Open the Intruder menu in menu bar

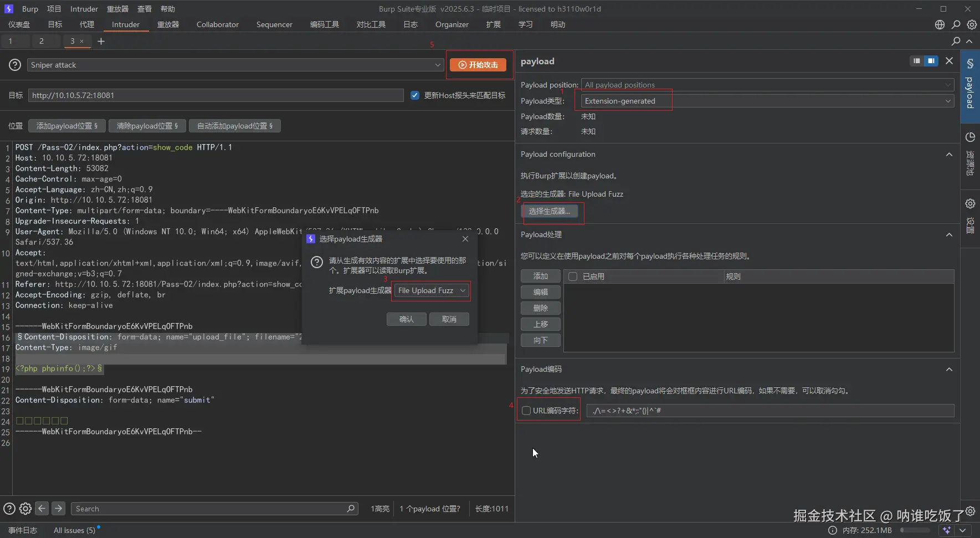(84, 9)
